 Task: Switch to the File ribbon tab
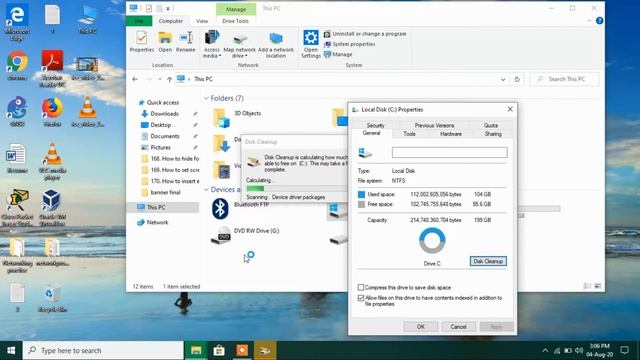point(139,21)
